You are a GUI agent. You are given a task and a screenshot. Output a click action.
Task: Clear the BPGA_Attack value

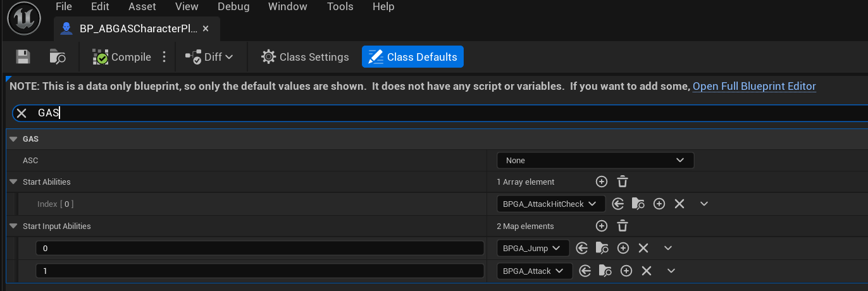[x=647, y=271]
